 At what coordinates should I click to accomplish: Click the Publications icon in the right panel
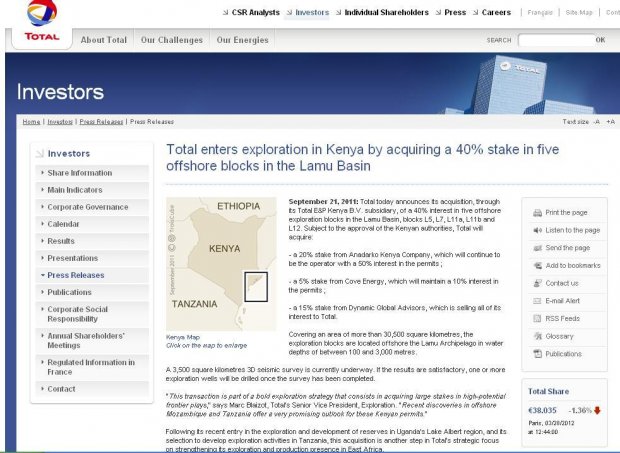coord(537,354)
